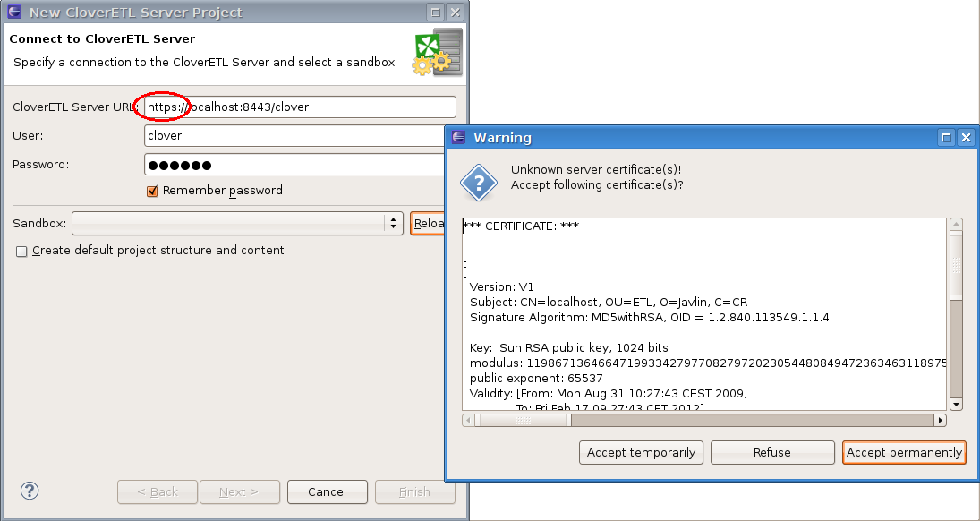980x521 pixels.
Task: Refuse the server certificate
Action: pyautogui.click(x=771, y=452)
